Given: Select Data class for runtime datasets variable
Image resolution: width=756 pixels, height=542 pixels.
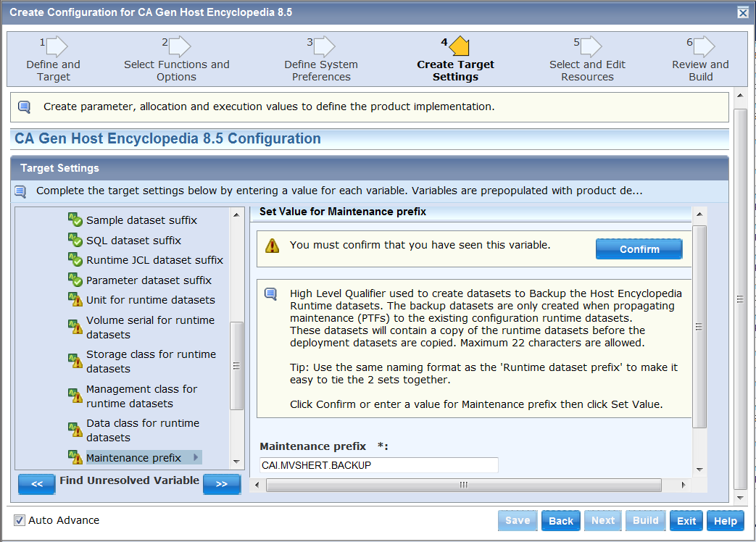Looking at the screenshot, I should coord(143,430).
